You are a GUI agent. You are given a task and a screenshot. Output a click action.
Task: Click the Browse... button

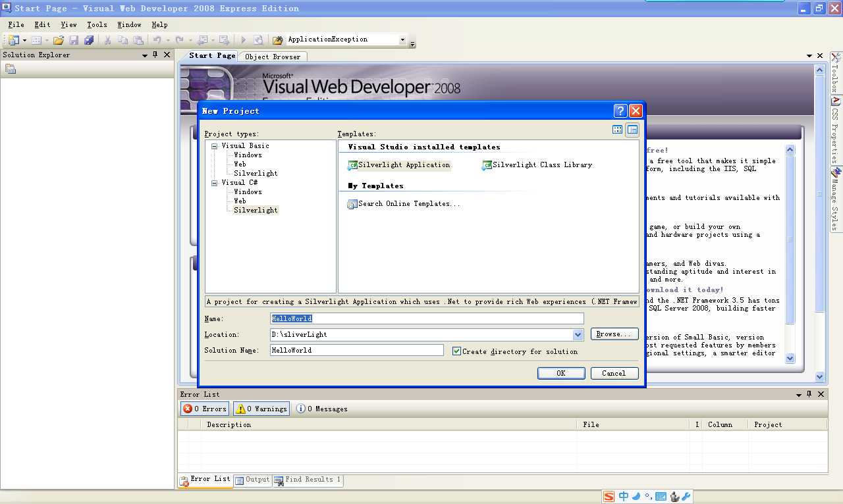[x=614, y=334]
